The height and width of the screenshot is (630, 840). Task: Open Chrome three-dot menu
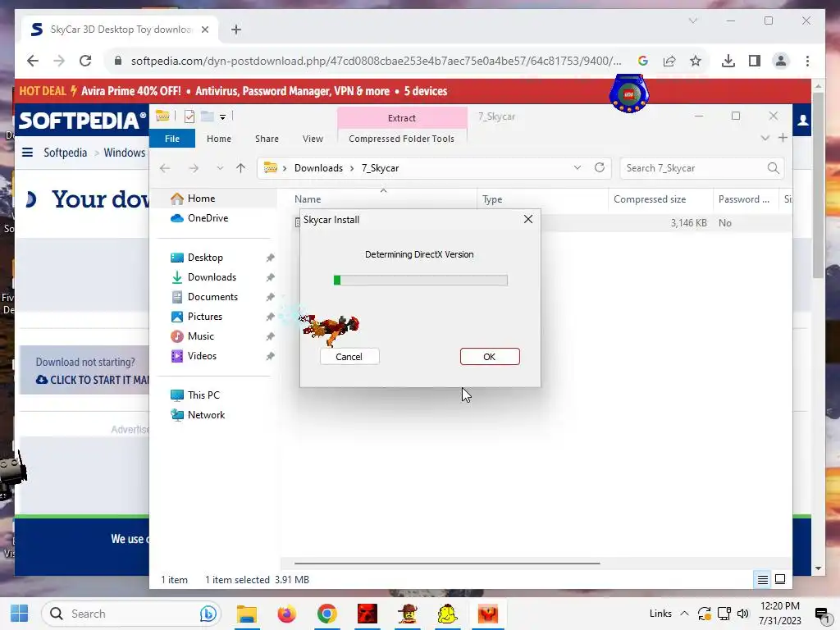[807, 61]
